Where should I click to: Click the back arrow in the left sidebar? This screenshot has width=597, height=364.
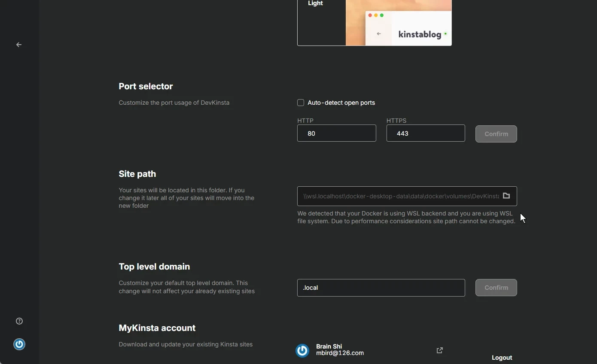pos(19,45)
